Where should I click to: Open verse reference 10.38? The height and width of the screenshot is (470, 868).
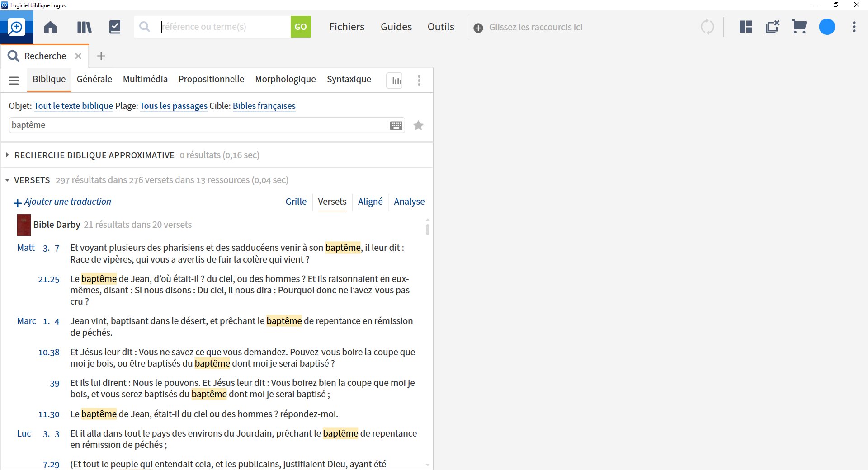coord(49,352)
